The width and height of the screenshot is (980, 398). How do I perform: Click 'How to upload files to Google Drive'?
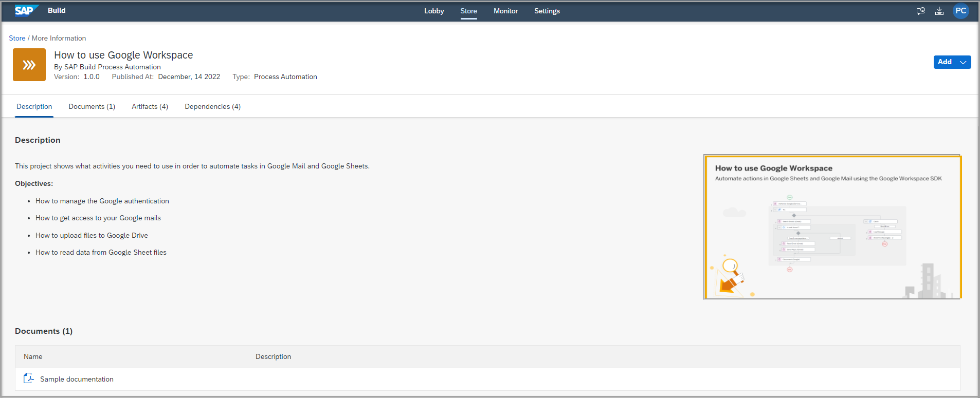[x=92, y=235]
